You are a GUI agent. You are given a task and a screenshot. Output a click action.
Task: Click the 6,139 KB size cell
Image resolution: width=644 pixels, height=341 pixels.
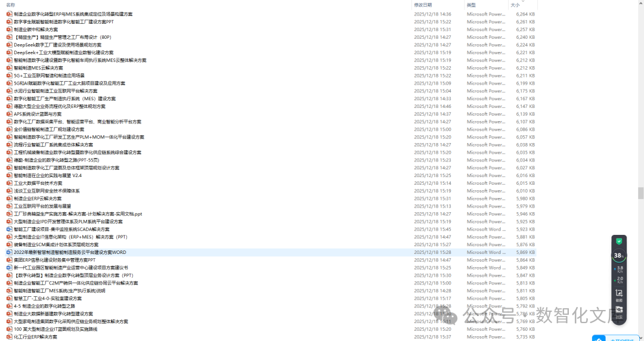click(525, 114)
